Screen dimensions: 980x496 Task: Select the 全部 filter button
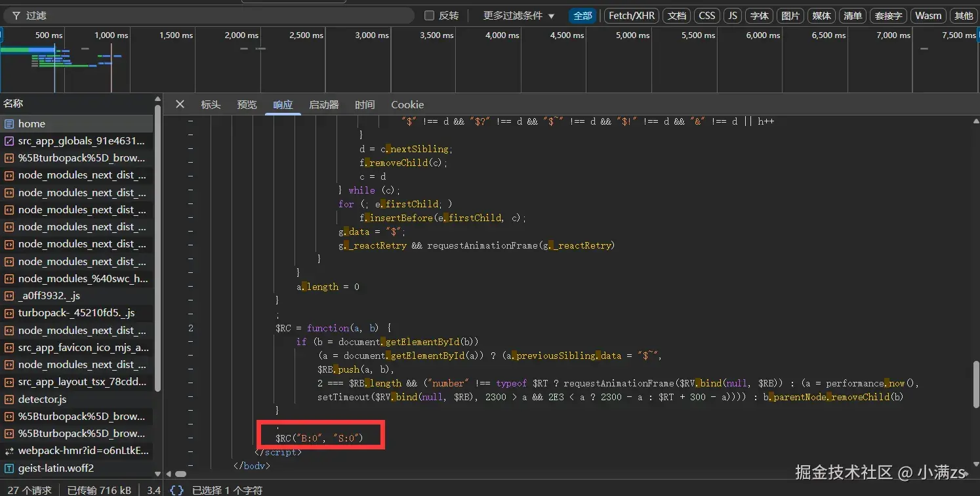point(582,16)
